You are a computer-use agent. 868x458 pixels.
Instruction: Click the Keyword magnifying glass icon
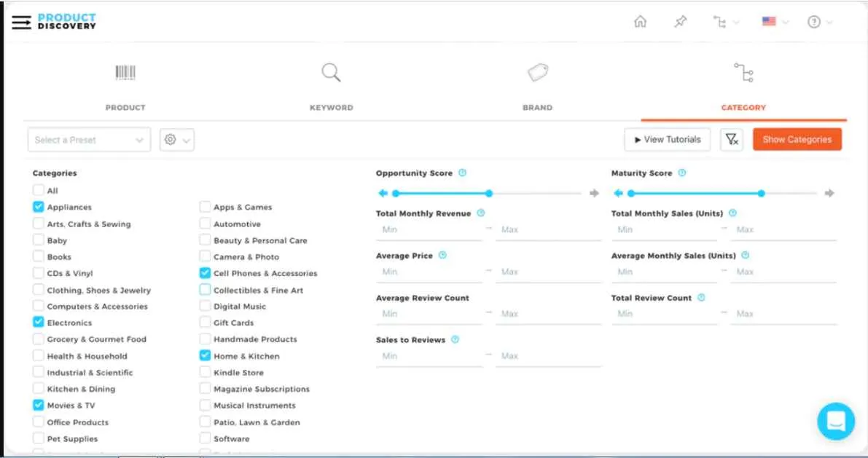click(x=331, y=73)
